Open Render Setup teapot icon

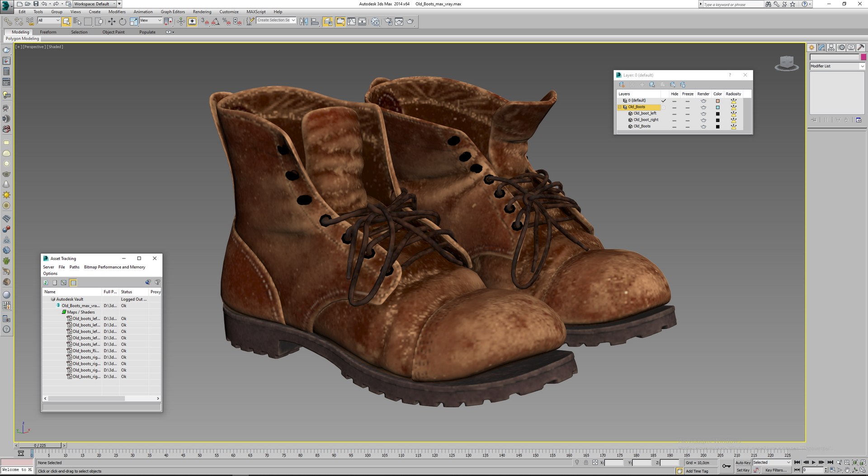coord(388,21)
